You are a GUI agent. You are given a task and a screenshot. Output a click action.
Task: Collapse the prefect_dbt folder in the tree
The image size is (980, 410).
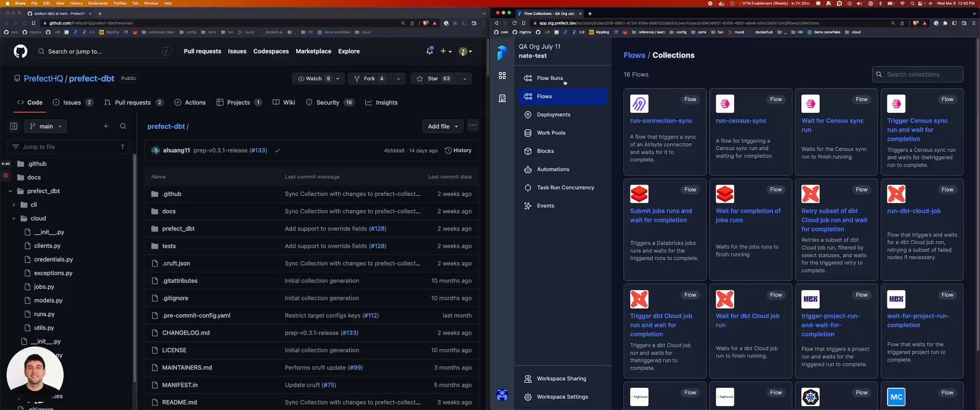[10, 191]
